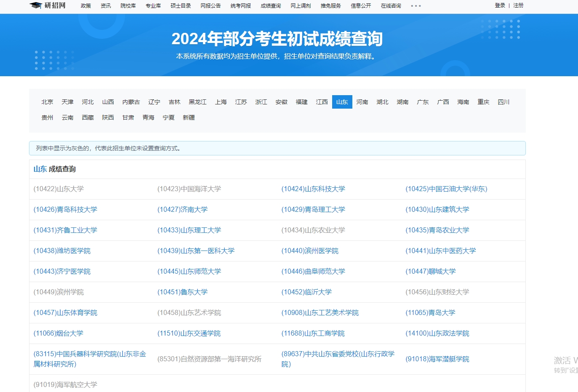Open (10451)鲁东大学 score query
Image resolution: width=578 pixels, height=392 pixels.
click(182, 292)
